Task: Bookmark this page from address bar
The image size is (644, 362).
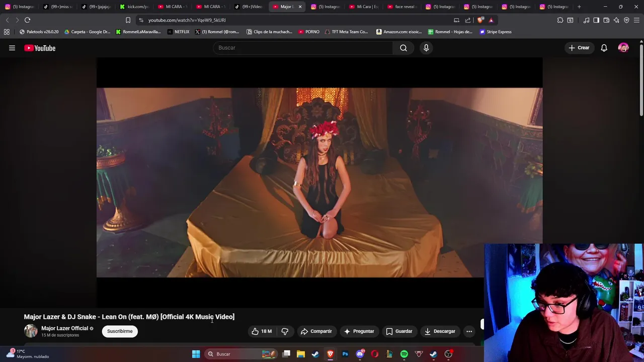Action: click(x=128, y=20)
